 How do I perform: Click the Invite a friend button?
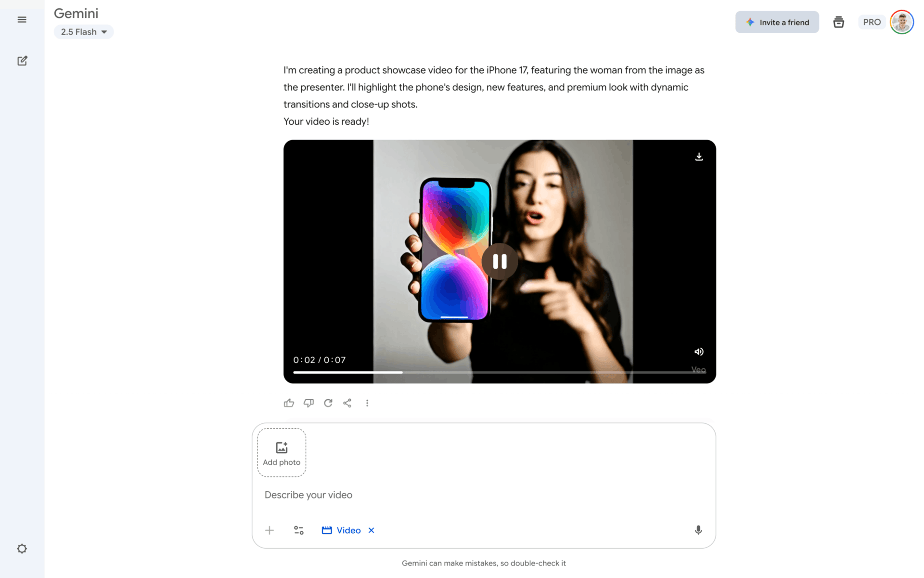pos(777,22)
